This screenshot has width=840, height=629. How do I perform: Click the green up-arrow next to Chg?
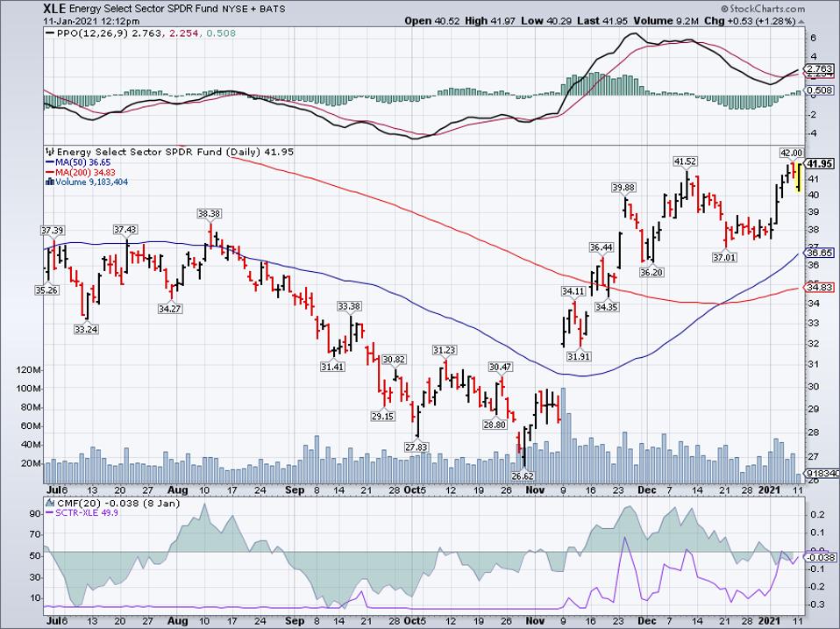tap(801, 20)
